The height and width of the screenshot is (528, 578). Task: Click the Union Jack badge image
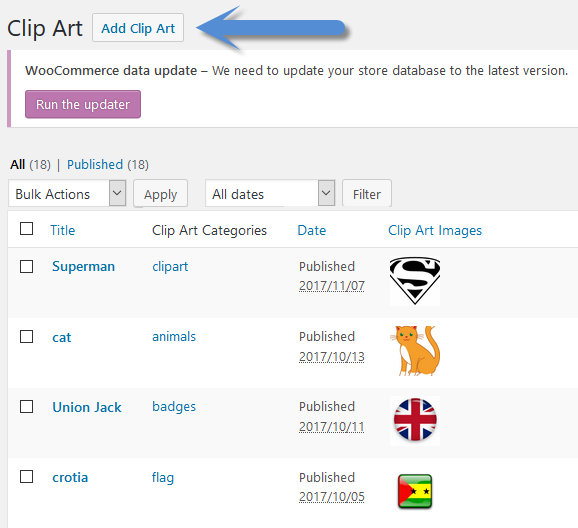click(415, 420)
